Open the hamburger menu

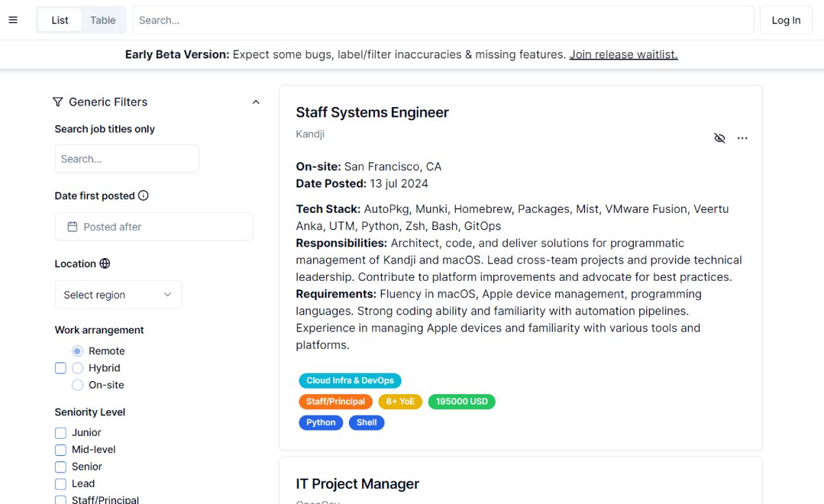pyautogui.click(x=13, y=20)
